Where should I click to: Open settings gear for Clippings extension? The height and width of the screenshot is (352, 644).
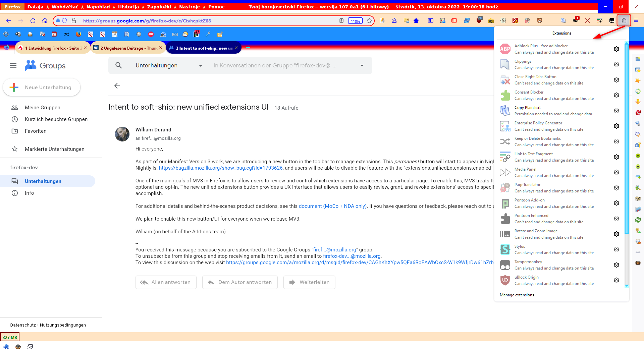tap(616, 64)
